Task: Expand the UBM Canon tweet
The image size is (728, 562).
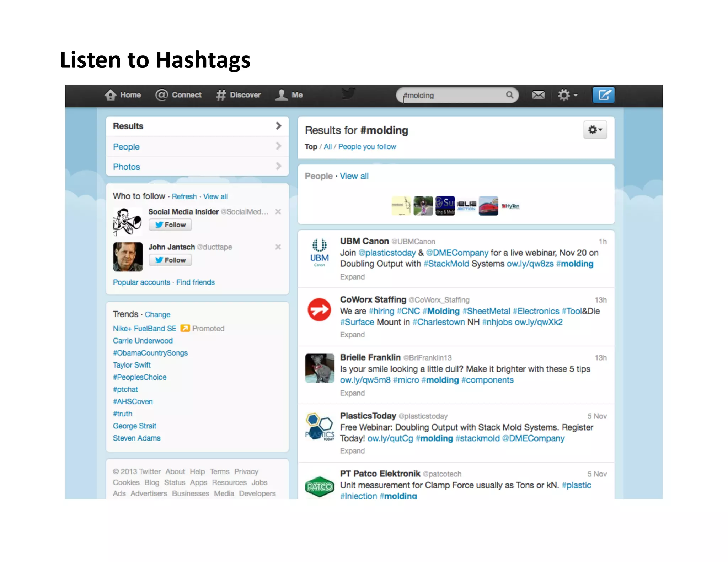Action: (352, 277)
